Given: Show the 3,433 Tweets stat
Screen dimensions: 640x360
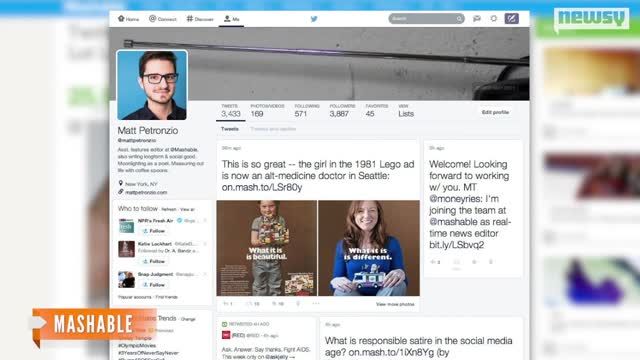Looking at the screenshot, I should [x=231, y=111].
